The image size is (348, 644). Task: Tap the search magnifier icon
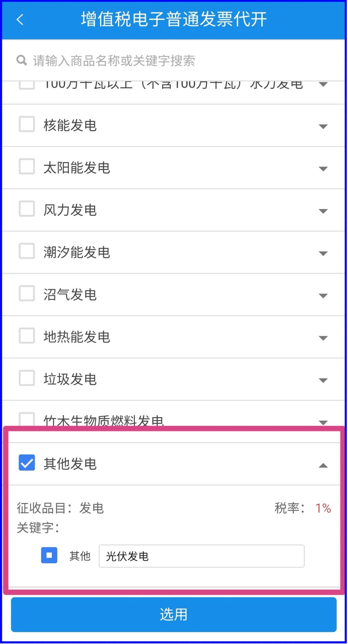tap(22, 60)
